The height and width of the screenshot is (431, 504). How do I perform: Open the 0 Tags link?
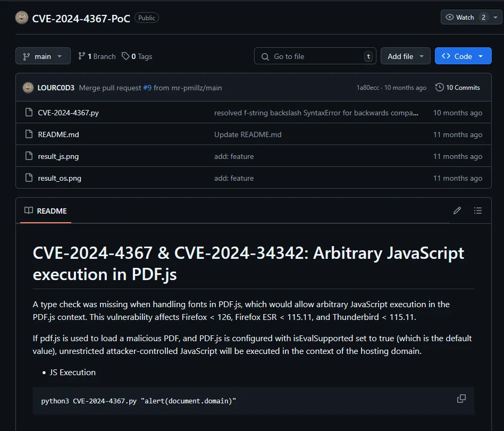[137, 56]
